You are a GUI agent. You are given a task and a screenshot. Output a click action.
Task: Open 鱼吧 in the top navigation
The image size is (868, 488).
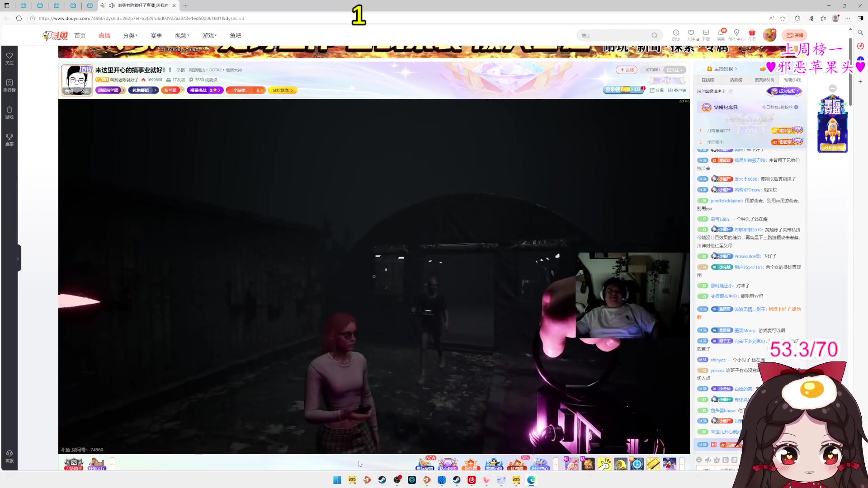tap(236, 35)
